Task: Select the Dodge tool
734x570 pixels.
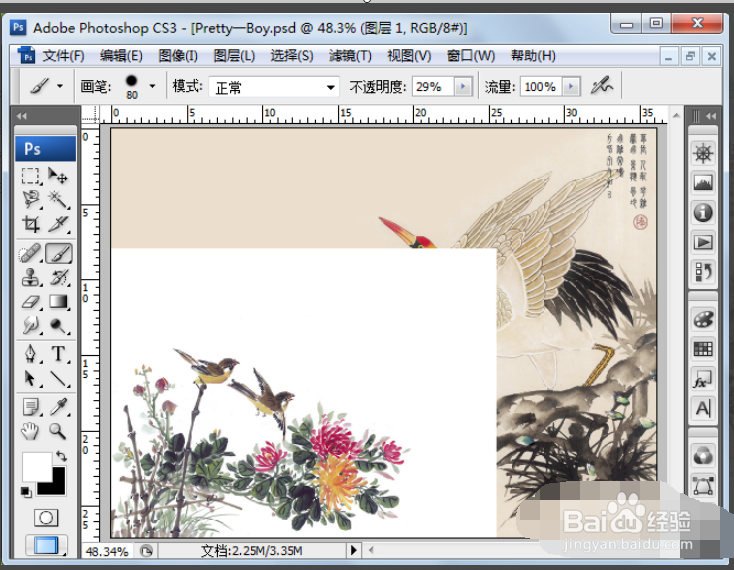Action: coord(58,325)
